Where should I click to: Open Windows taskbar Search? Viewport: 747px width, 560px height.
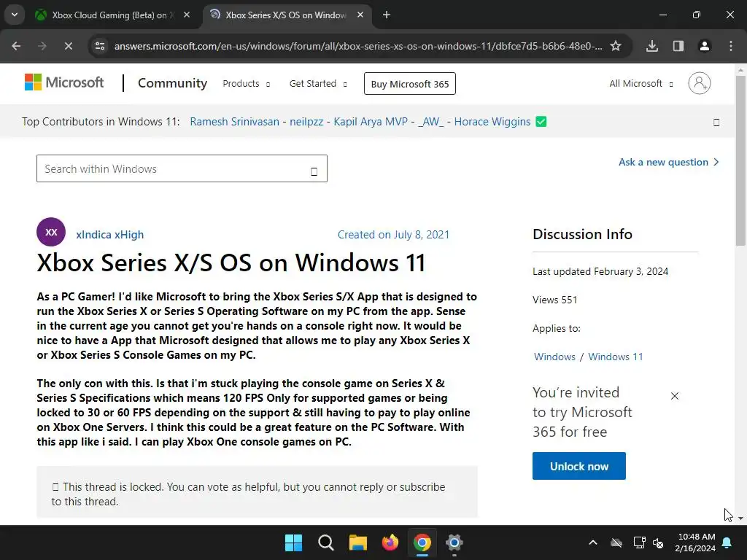tap(326, 542)
